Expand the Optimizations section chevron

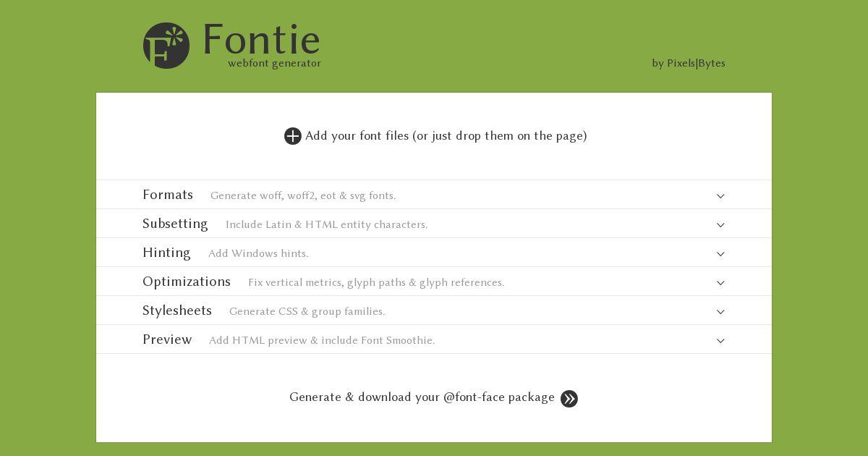coord(720,283)
